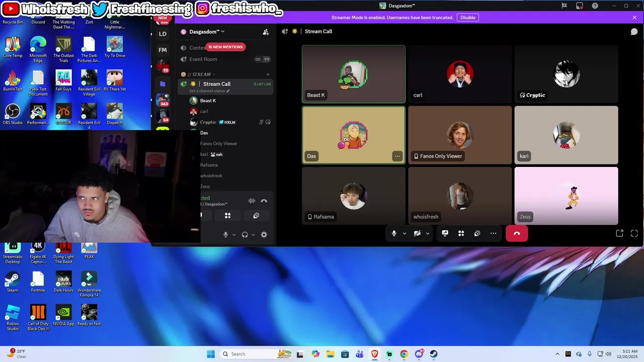Viewport: 644px width, 362px height.
Task: Show hidden system tray icons
Action: click(557, 354)
